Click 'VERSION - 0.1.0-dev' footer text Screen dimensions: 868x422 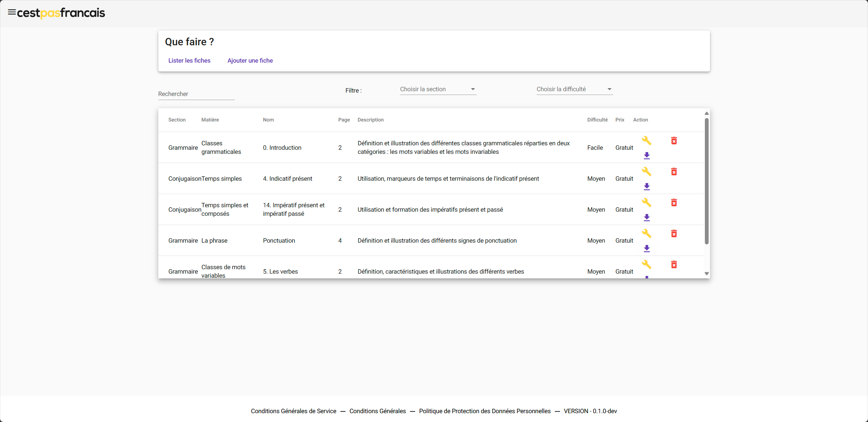point(590,411)
